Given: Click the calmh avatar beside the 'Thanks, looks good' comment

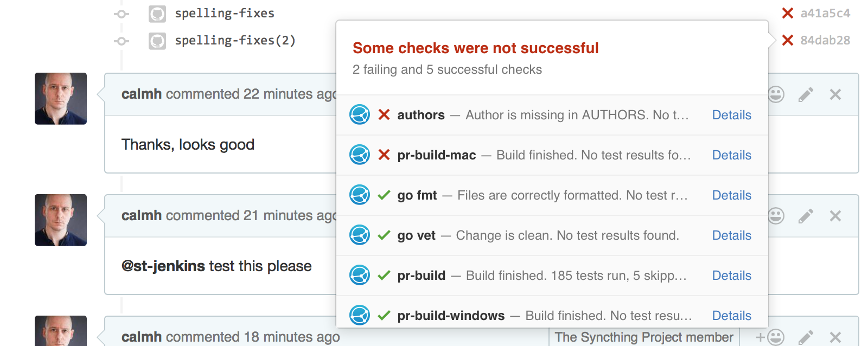Looking at the screenshot, I should click(x=61, y=99).
